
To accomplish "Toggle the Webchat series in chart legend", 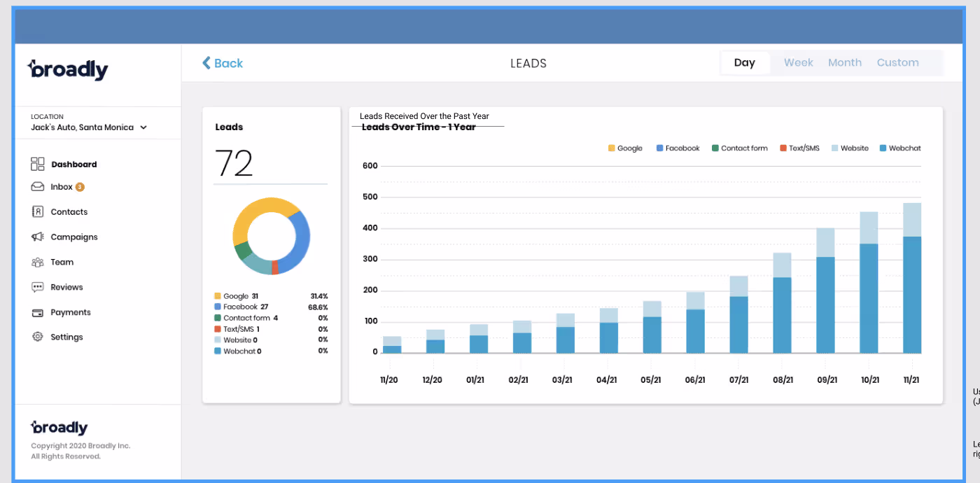I will coord(900,148).
